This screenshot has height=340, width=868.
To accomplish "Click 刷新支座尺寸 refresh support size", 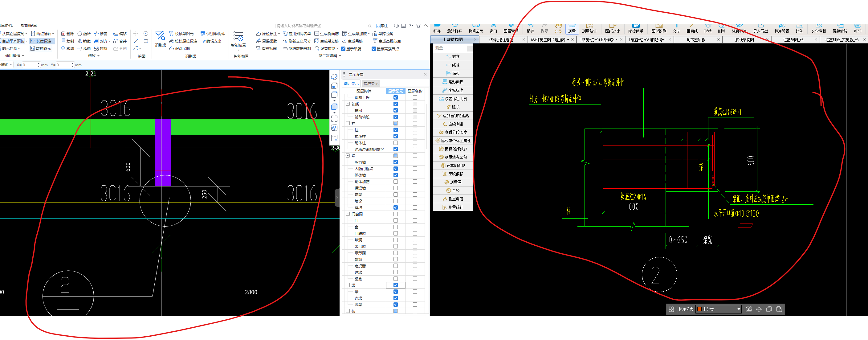I will (x=296, y=41).
